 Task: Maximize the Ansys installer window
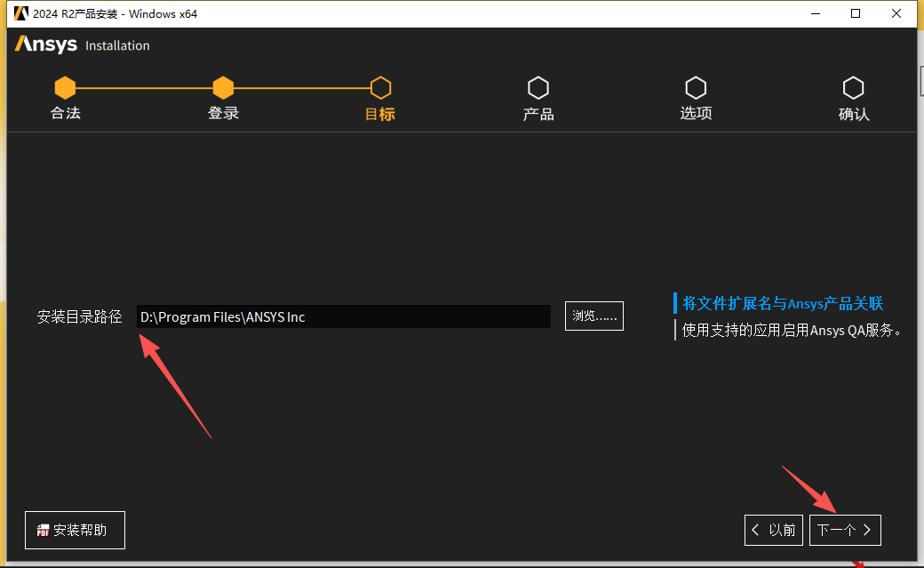click(x=856, y=13)
